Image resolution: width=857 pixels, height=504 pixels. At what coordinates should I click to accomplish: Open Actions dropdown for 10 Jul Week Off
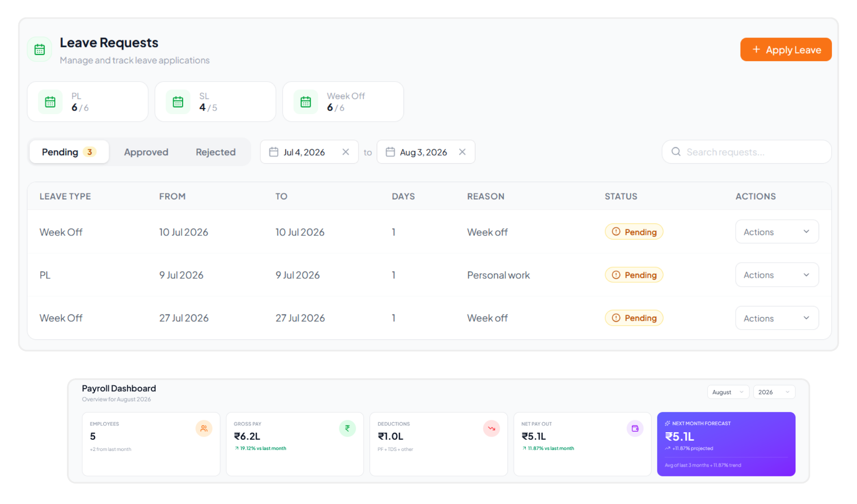pos(777,231)
